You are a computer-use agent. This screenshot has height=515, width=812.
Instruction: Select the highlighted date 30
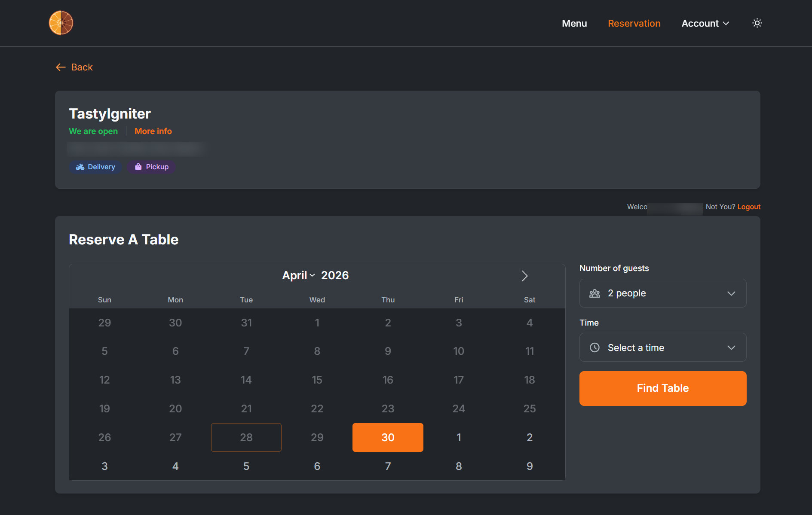pos(388,437)
